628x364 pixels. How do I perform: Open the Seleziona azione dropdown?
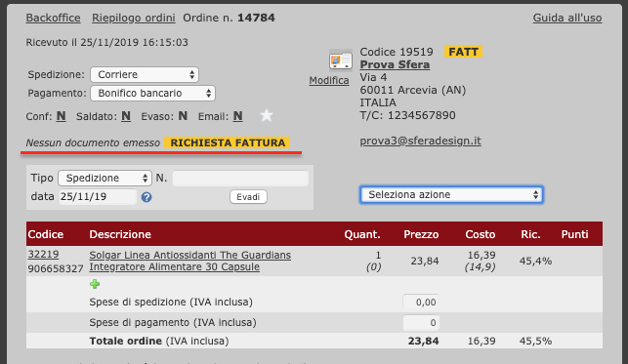click(451, 195)
